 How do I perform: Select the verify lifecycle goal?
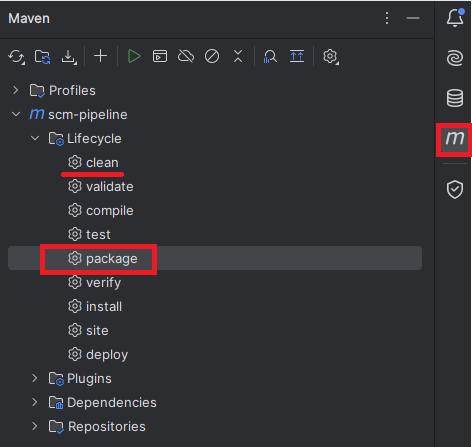point(104,283)
